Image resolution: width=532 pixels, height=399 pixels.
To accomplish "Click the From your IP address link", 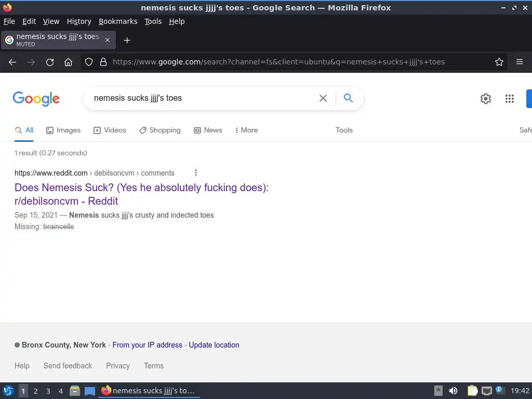I will [147, 345].
